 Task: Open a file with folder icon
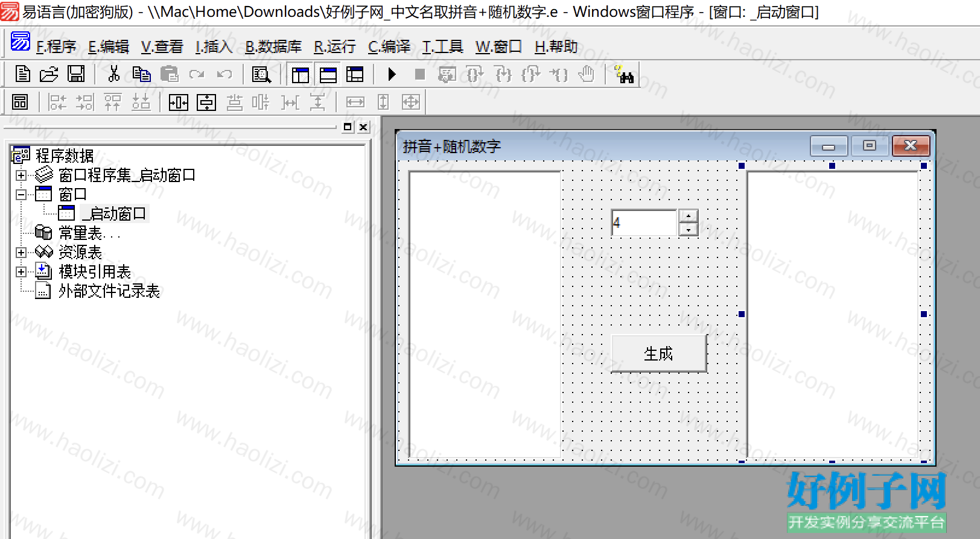49,74
